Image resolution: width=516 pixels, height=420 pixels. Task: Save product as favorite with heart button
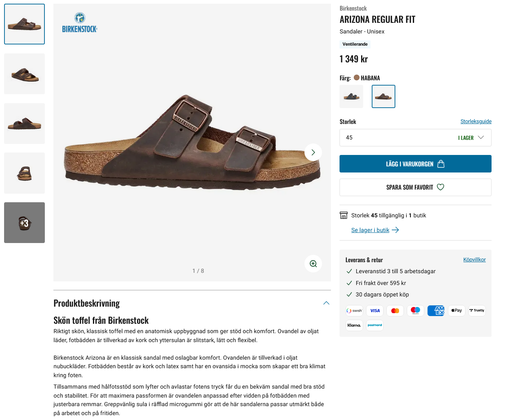click(x=415, y=188)
